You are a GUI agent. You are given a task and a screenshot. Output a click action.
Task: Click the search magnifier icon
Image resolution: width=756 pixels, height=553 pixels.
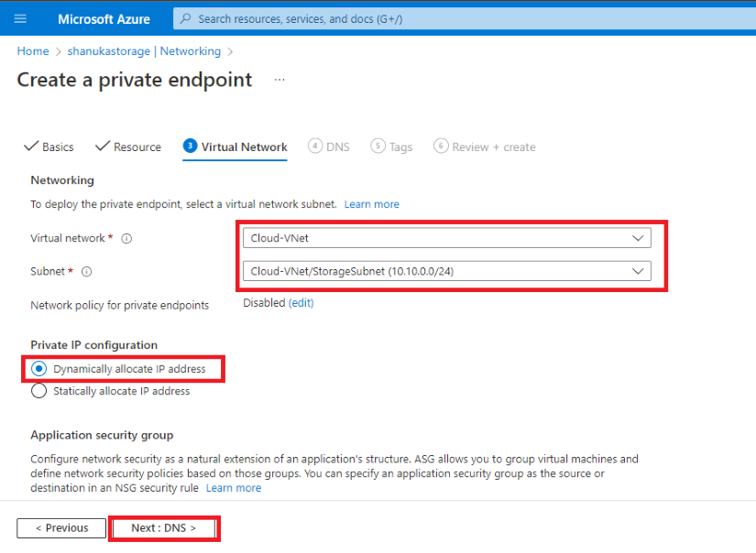tap(186, 19)
